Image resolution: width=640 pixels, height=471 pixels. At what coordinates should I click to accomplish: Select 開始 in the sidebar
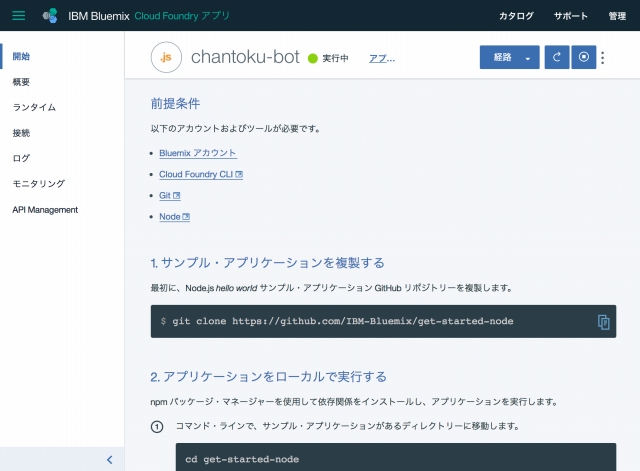pyautogui.click(x=21, y=56)
